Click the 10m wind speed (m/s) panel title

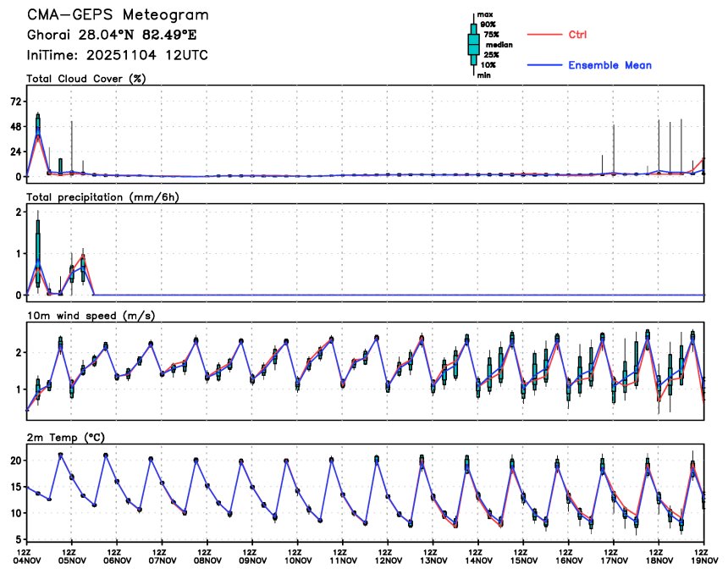91,316
